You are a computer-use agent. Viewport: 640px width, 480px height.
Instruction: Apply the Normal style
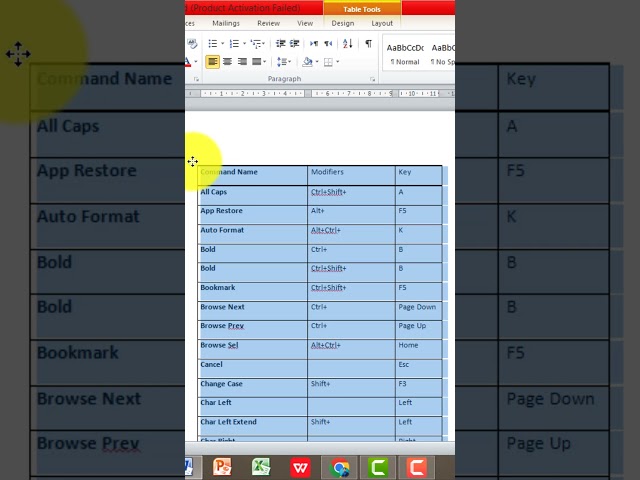click(405, 54)
